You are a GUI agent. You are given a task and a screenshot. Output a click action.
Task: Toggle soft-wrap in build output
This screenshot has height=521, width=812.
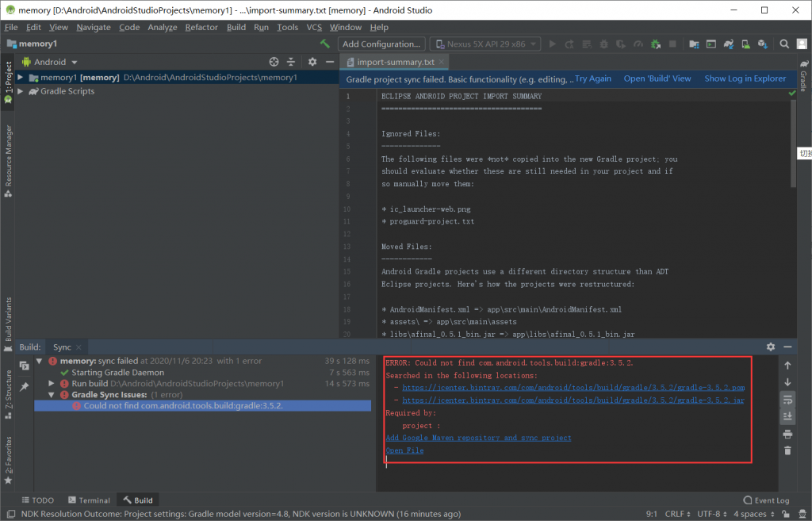787,400
